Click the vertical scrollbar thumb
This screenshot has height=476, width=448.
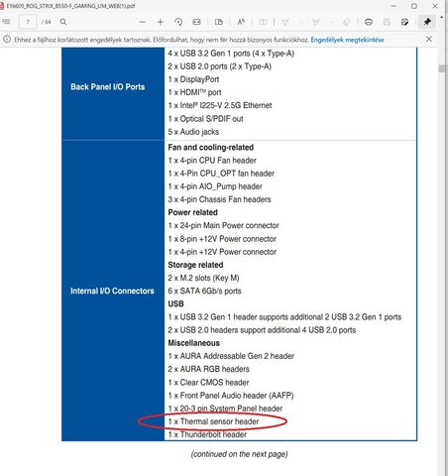[x=442, y=68]
